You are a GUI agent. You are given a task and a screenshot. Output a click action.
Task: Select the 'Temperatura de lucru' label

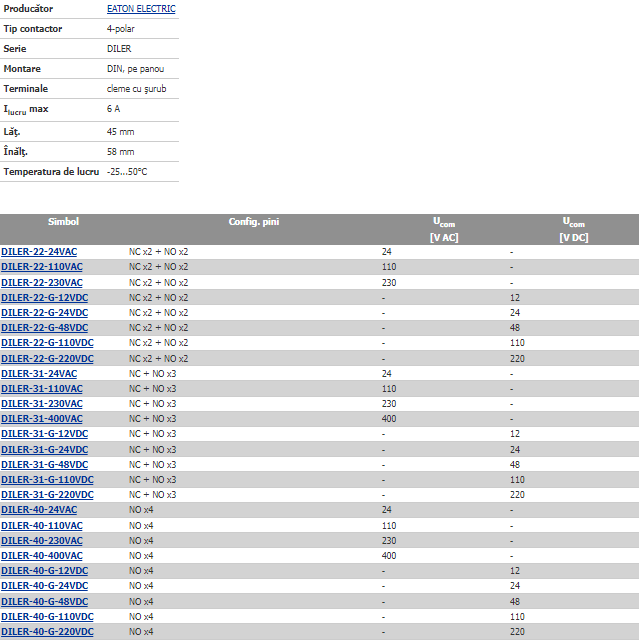[x=51, y=172]
